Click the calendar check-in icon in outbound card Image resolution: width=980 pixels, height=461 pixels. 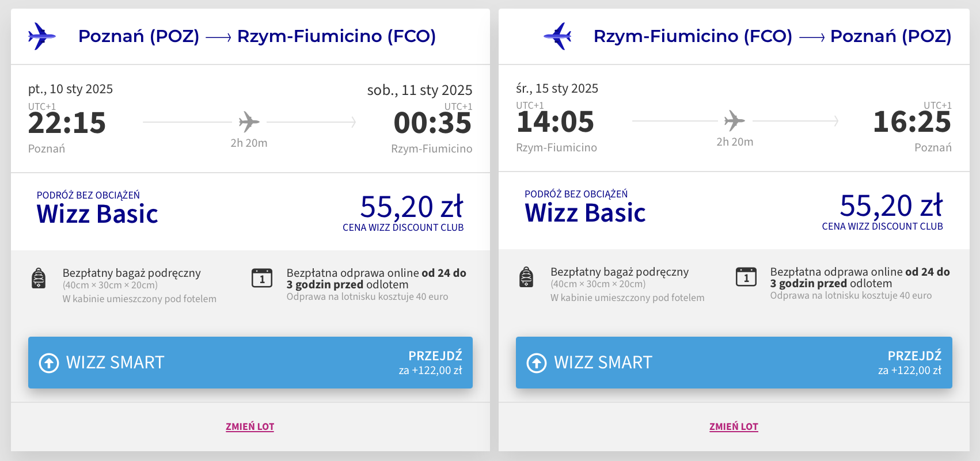pos(262,278)
